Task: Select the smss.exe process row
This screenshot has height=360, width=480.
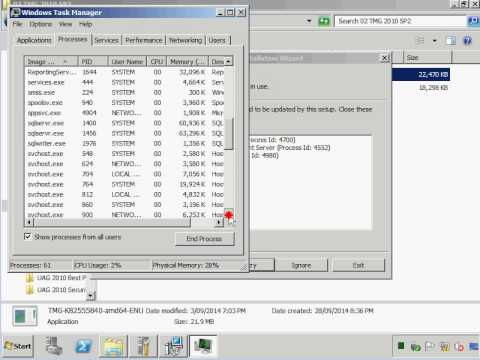Action: (x=124, y=92)
